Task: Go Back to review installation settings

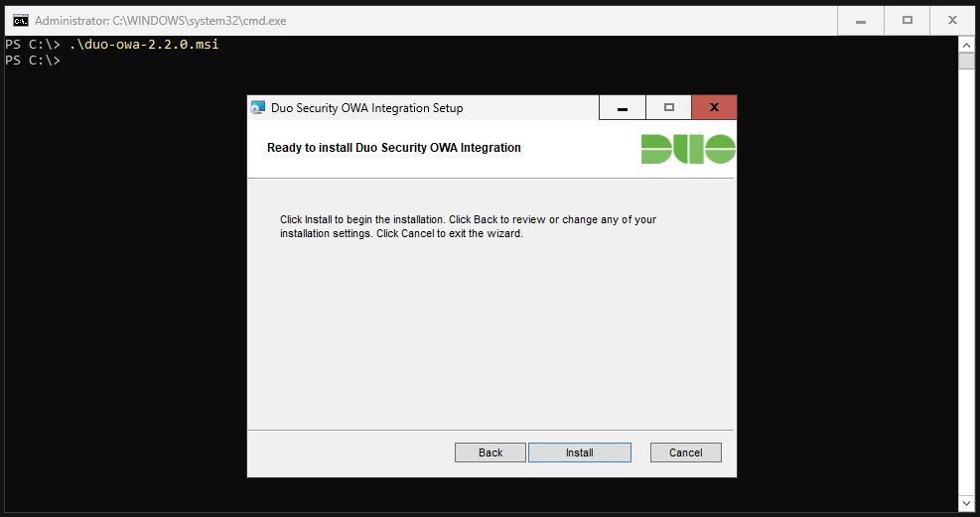Action: click(x=490, y=452)
